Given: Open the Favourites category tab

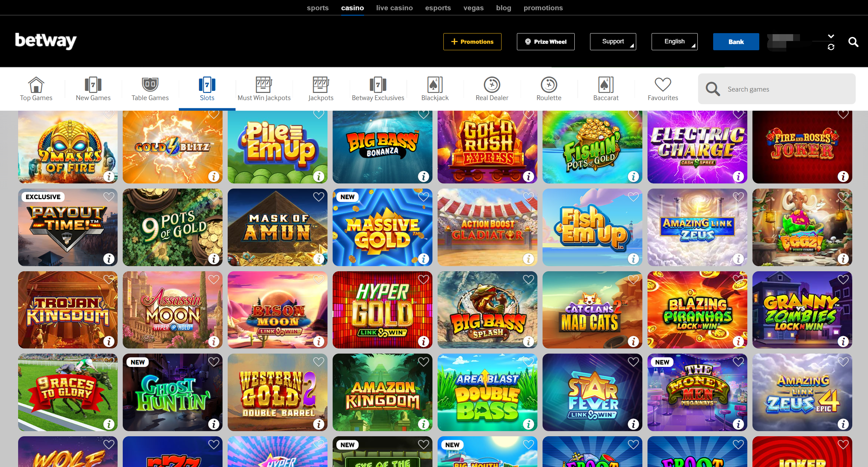Looking at the screenshot, I should pyautogui.click(x=663, y=89).
